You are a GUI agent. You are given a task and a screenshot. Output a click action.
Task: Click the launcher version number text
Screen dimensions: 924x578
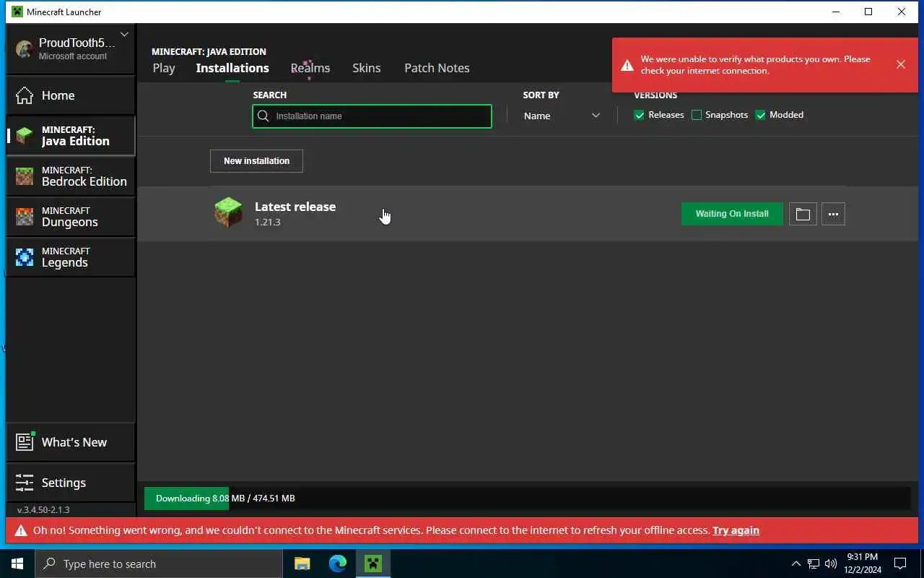point(43,510)
